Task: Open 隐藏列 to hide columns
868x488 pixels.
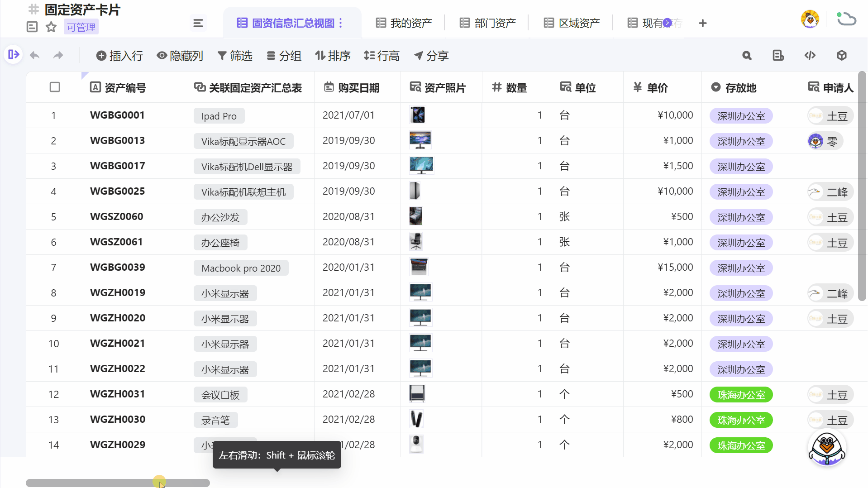Action: pyautogui.click(x=180, y=56)
